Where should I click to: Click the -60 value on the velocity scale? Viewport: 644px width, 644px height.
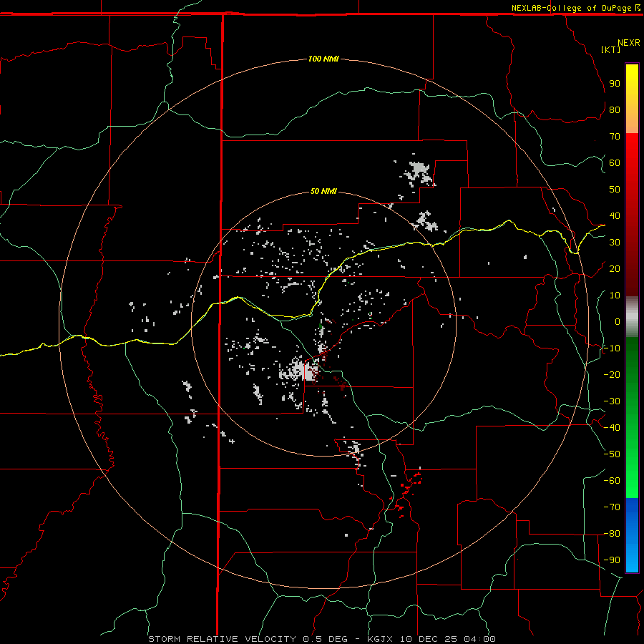click(612, 481)
